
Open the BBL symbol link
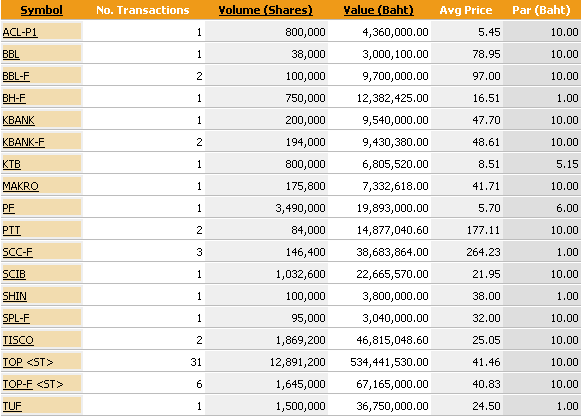click(11, 54)
